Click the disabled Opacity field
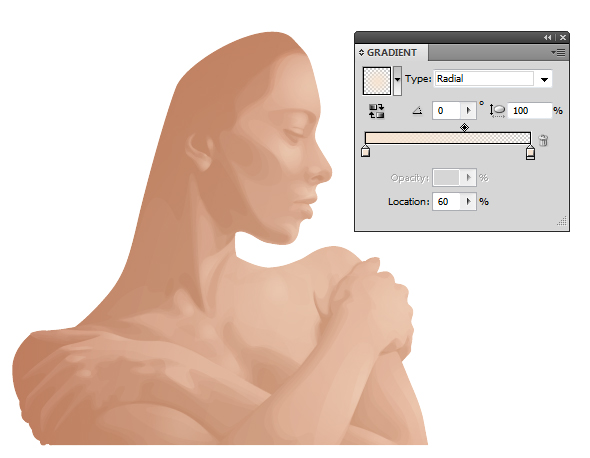Image resolution: width=590 pixels, height=458 pixels. [x=446, y=178]
